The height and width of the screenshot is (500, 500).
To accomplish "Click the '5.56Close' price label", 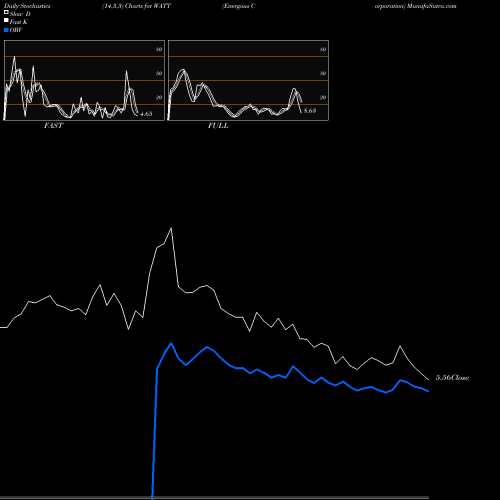I will tap(453, 378).
